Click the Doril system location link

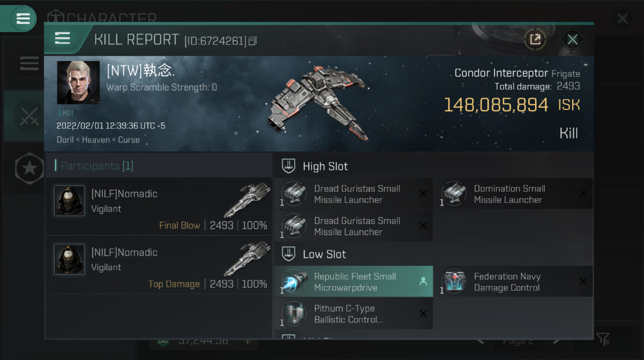(x=65, y=140)
